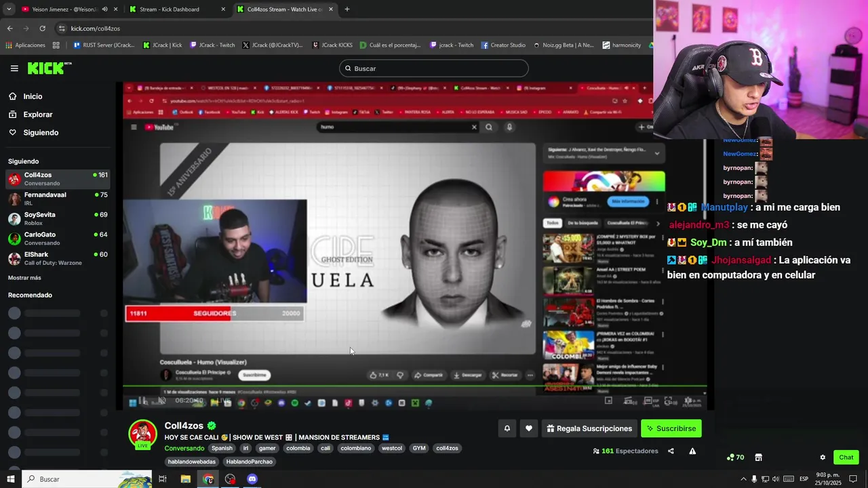Screen dimensions: 868x488
Task: Go to the Kick logo home
Action: pyautogui.click(x=49, y=68)
